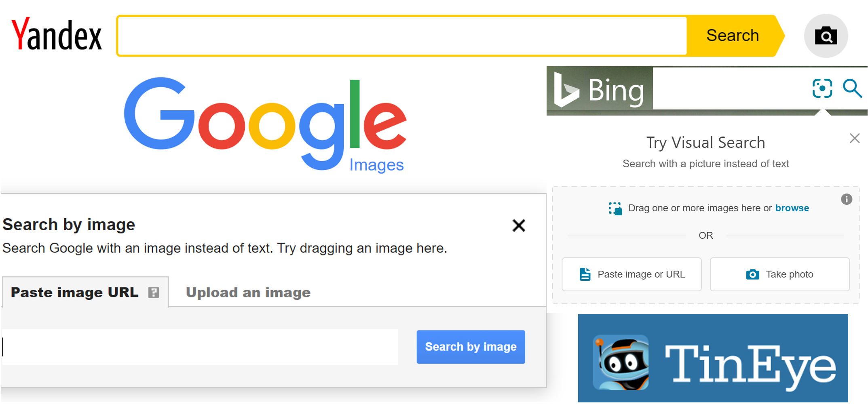868x404 pixels.
Task: Close the Try Visual Search panel
Action: point(855,138)
